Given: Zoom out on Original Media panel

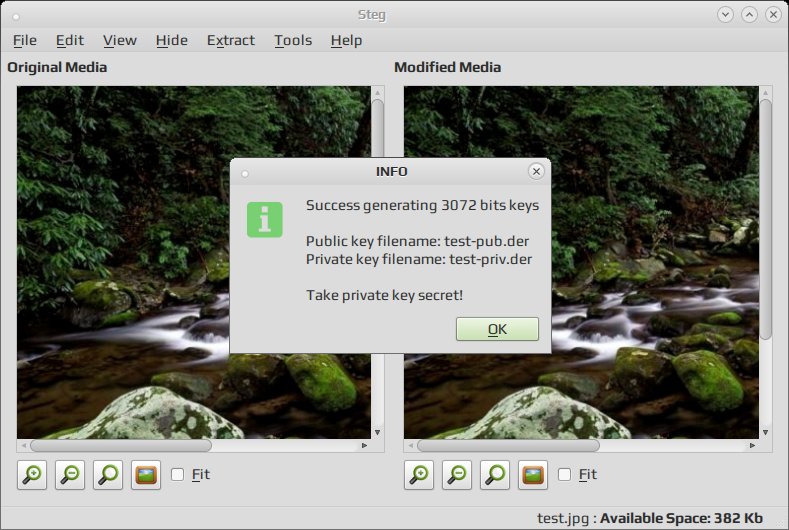Looking at the screenshot, I should click(70, 475).
